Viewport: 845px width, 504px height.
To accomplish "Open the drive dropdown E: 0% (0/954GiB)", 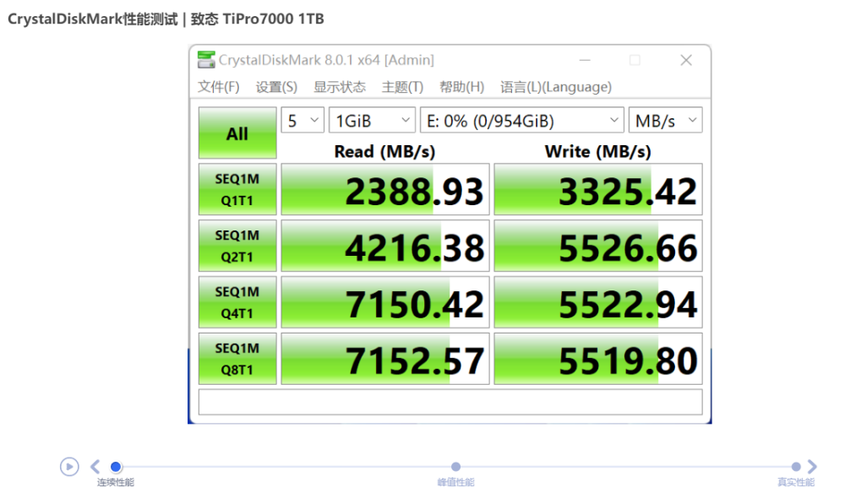I will click(521, 120).
